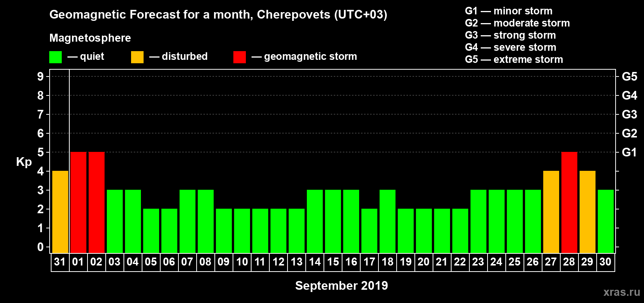Select the green bar for September 21

click(442, 231)
